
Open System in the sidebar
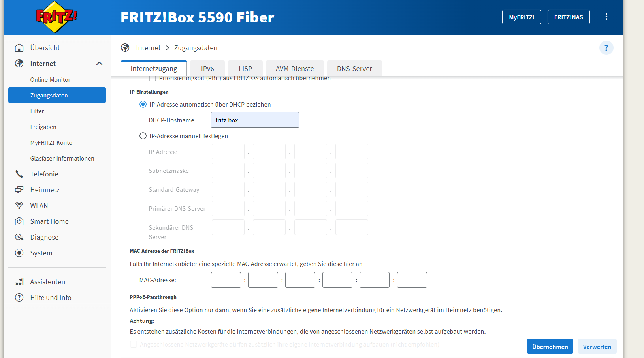(57, 253)
